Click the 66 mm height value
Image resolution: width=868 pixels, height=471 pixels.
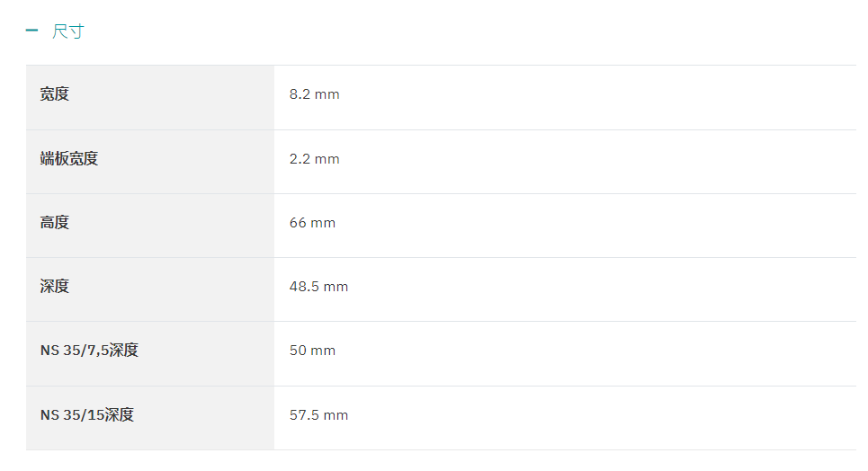click(x=312, y=223)
